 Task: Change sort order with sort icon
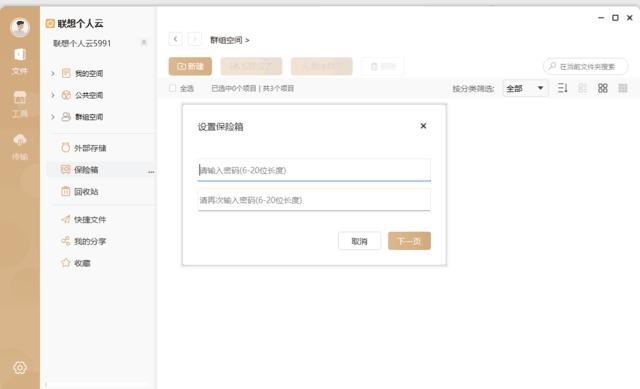562,88
